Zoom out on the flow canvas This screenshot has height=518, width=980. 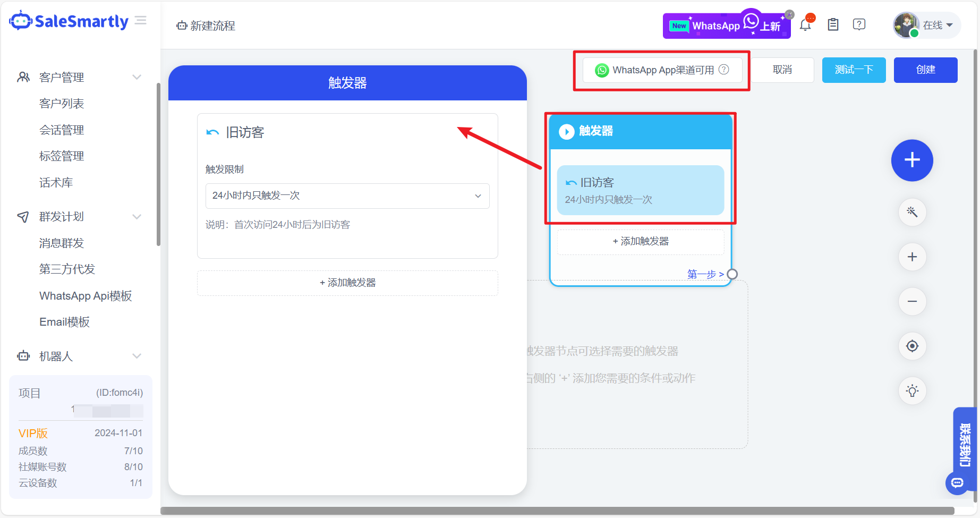[912, 302]
